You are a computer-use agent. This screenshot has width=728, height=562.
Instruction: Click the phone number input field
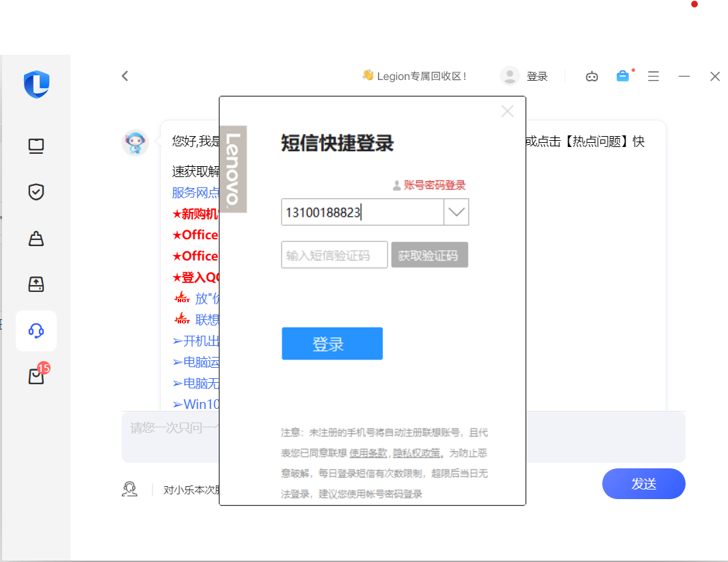362,212
